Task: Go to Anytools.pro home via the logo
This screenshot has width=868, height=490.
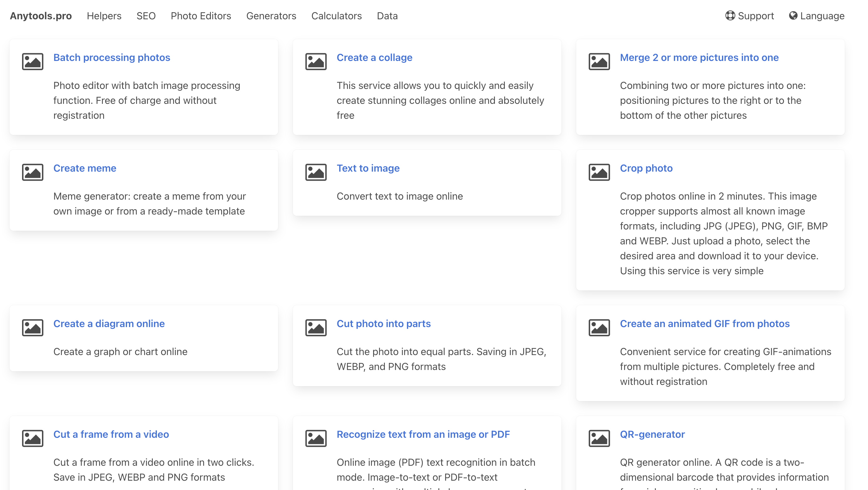Action: coord(41,16)
